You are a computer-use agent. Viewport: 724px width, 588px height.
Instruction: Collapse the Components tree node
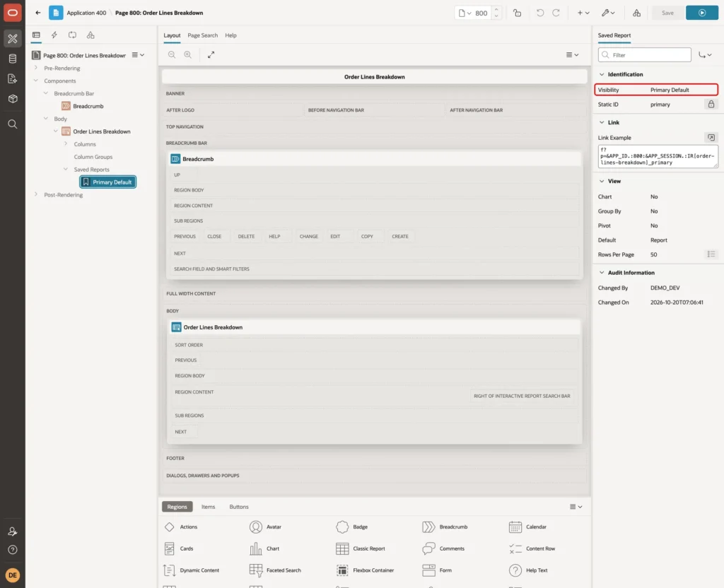tap(36, 81)
